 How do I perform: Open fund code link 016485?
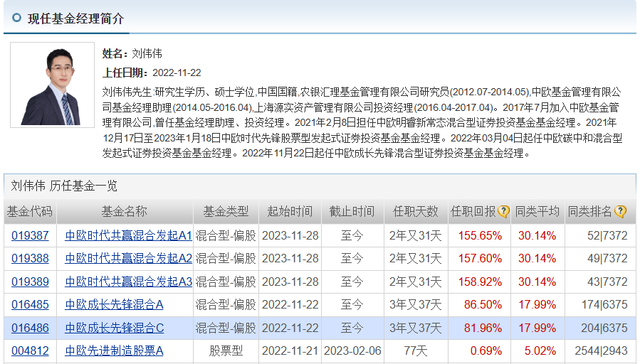30,304
